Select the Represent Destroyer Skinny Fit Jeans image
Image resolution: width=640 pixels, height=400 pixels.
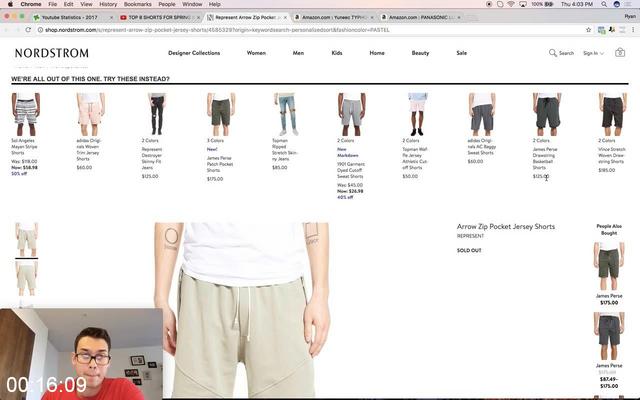coord(157,114)
